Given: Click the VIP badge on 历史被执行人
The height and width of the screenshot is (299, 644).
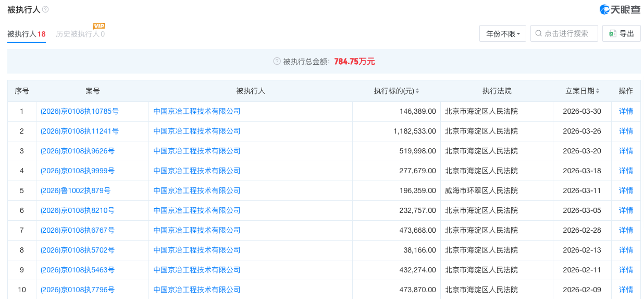Looking at the screenshot, I should (x=99, y=26).
